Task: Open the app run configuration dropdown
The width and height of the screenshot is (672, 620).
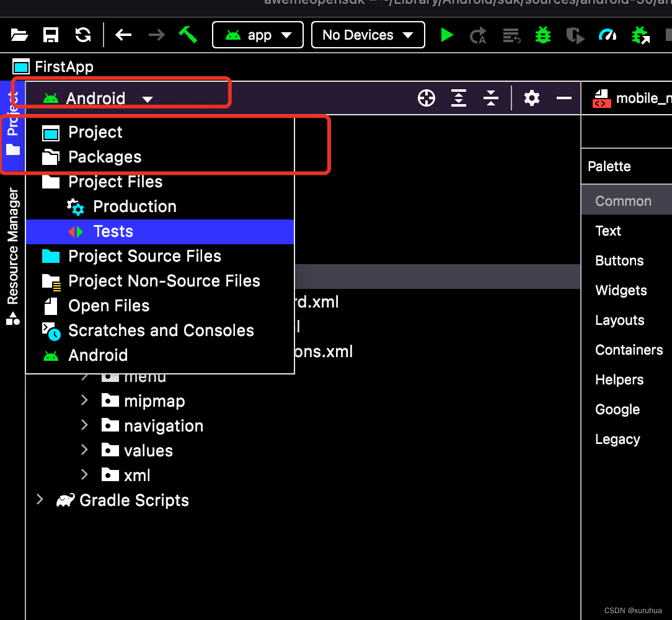Action: coord(257,35)
